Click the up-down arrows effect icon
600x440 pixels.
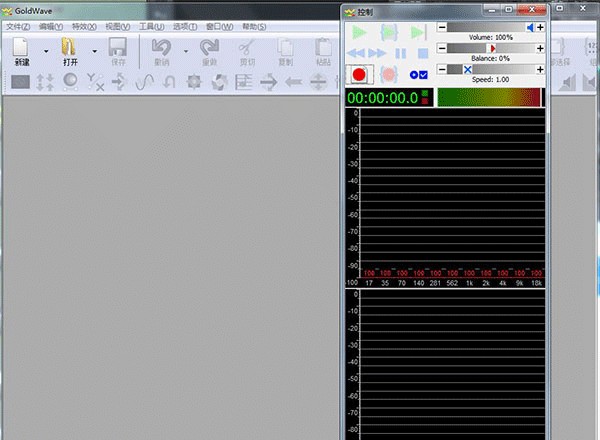pos(45,82)
